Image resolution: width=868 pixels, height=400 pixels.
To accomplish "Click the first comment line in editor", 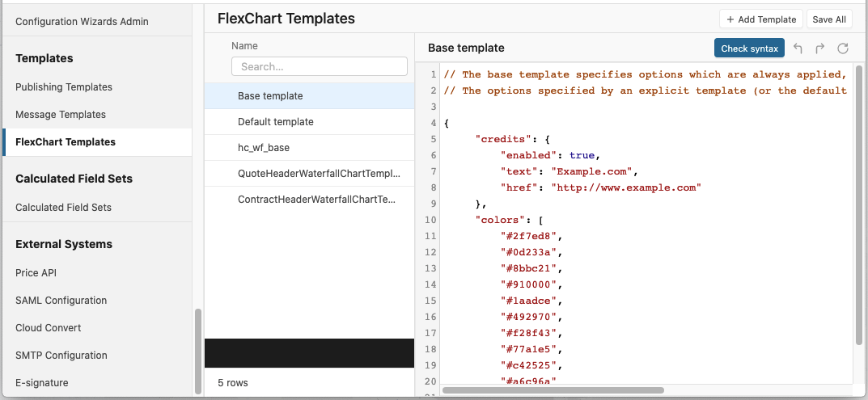I will pyautogui.click(x=646, y=74).
